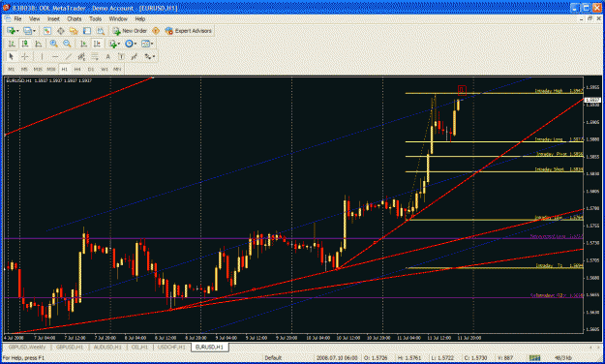
Task: Zoom in on the chart
Action: 53,44
